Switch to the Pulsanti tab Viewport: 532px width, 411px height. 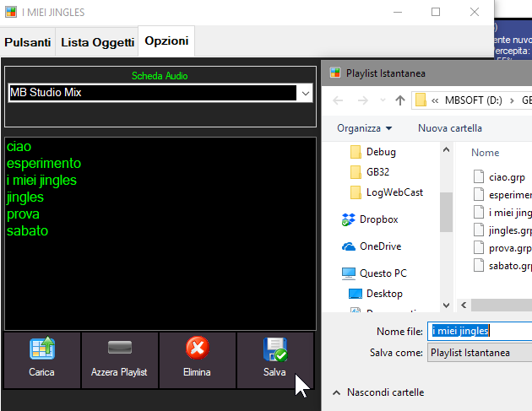click(27, 42)
